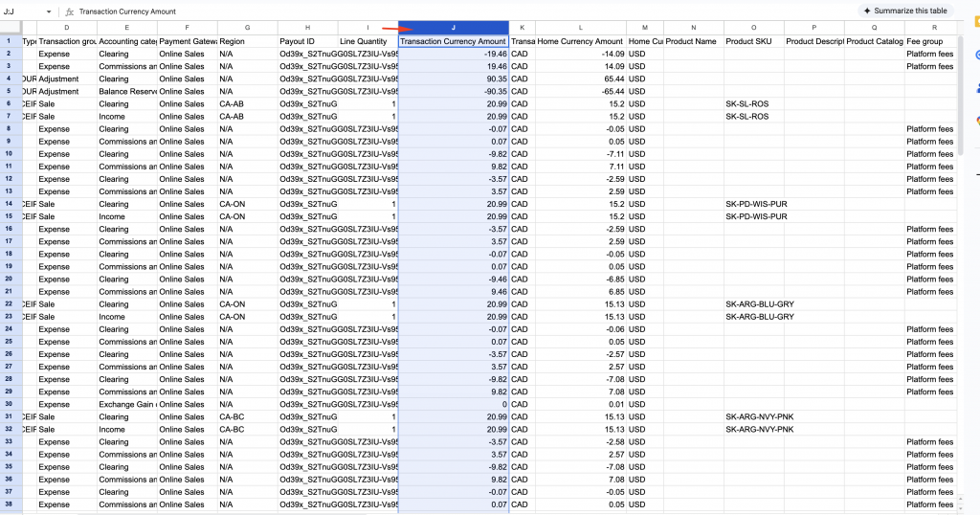Select the row 30 header
The width and height of the screenshot is (980, 515).
click(8, 404)
